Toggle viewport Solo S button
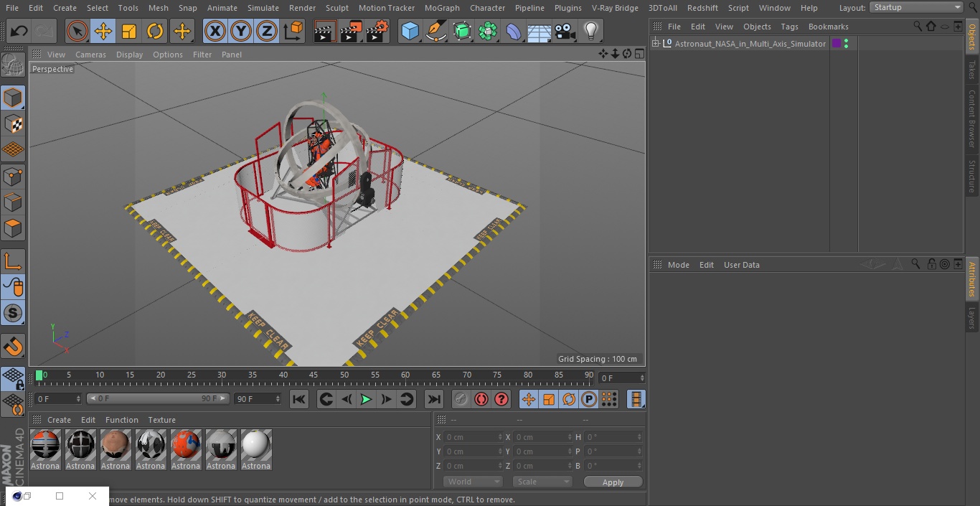Viewport: 980px width, 506px height. [13, 313]
